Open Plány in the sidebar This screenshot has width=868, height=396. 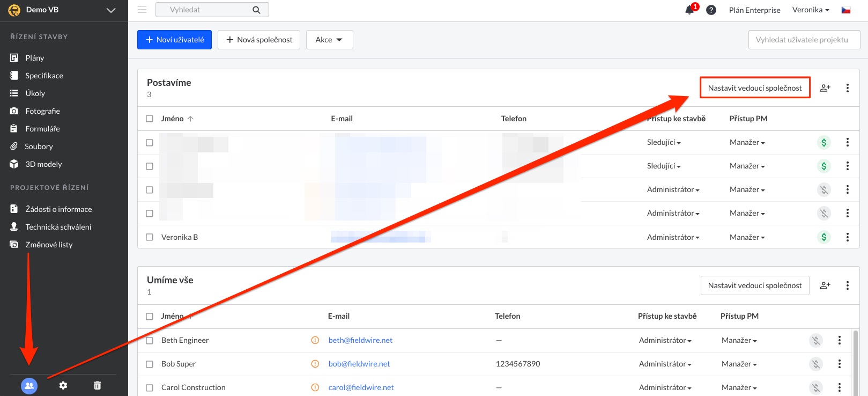(35, 58)
